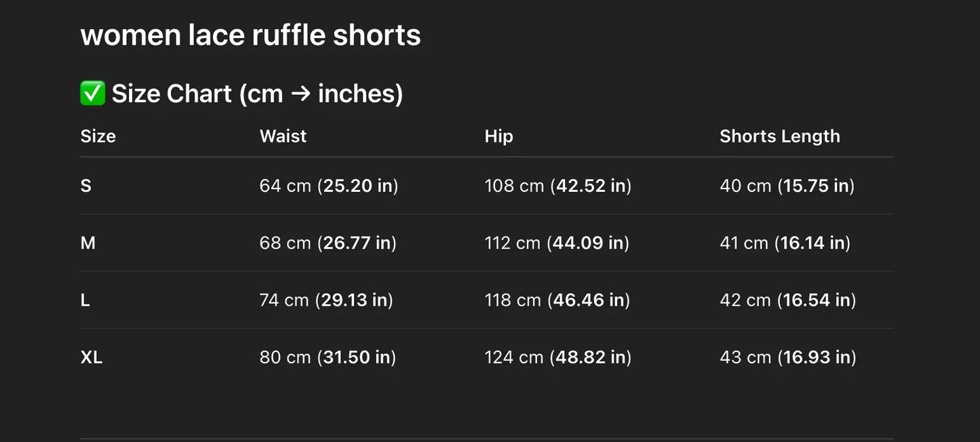This screenshot has height=442, width=980.
Task: Select the Size column header
Action: [x=98, y=136]
